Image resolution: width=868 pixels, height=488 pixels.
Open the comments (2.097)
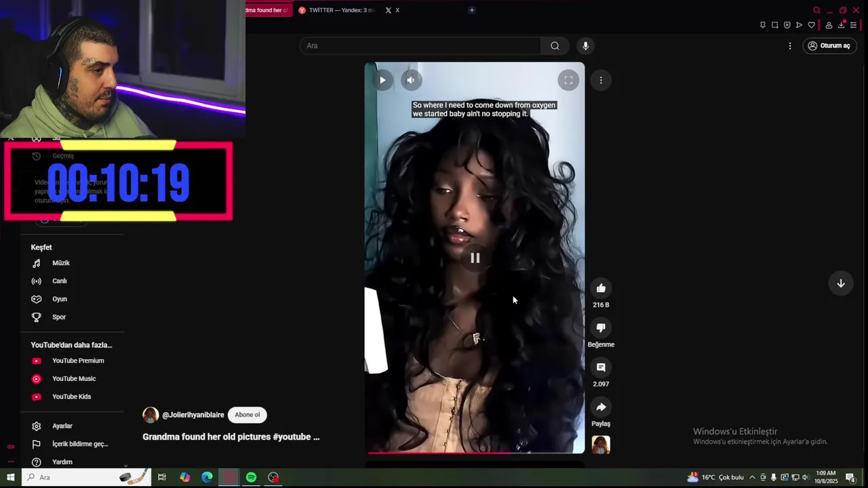[x=601, y=367]
